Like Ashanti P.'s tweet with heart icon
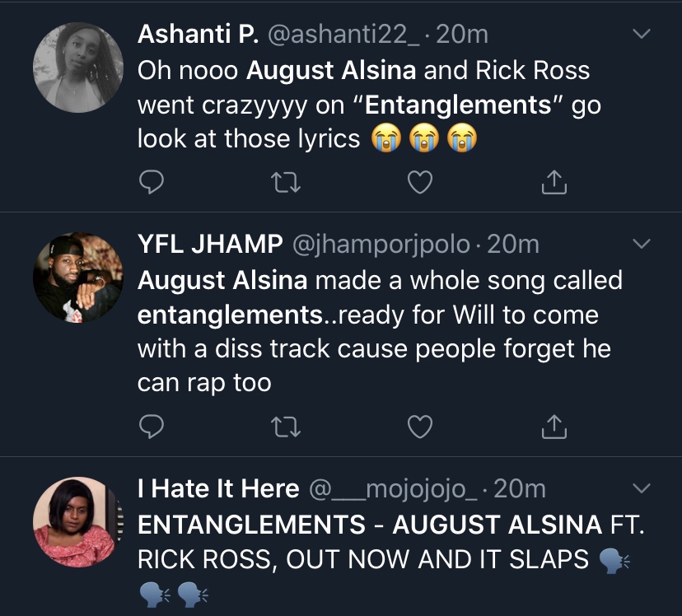Image resolution: width=682 pixels, height=616 pixels. 420,182
